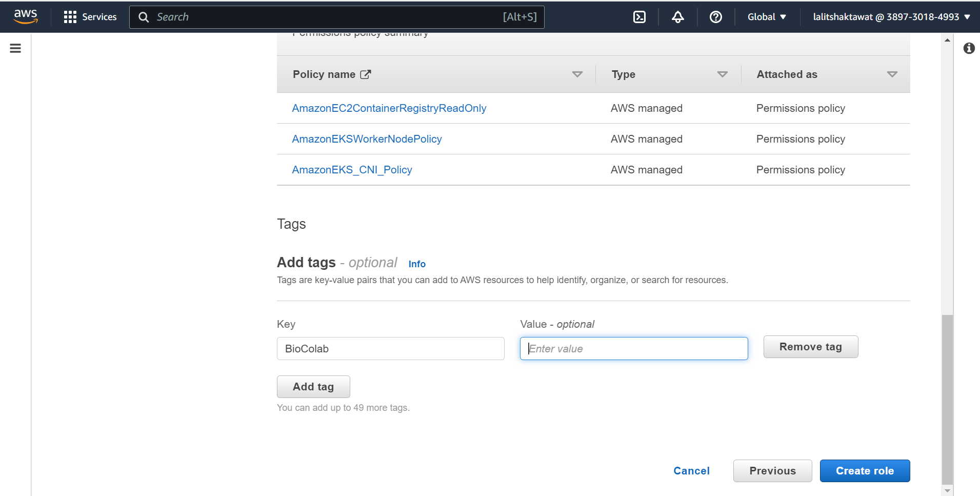Click the search magnifier icon

(x=144, y=17)
